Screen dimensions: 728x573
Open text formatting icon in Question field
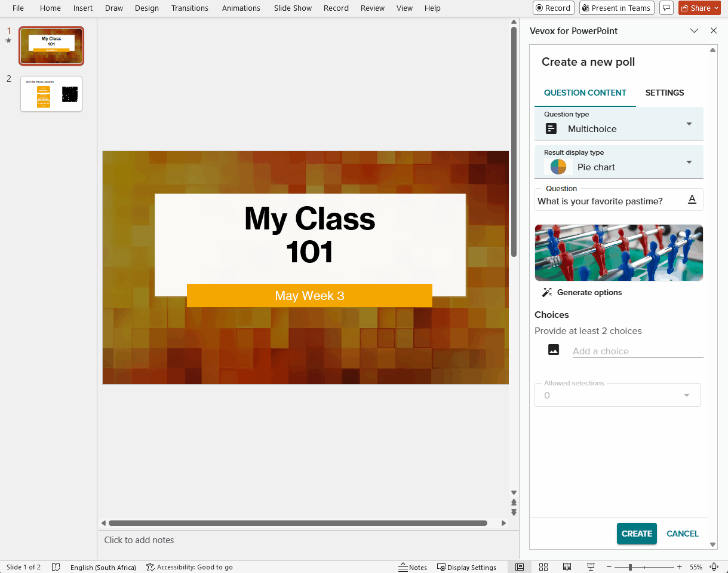(x=692, y=200)
